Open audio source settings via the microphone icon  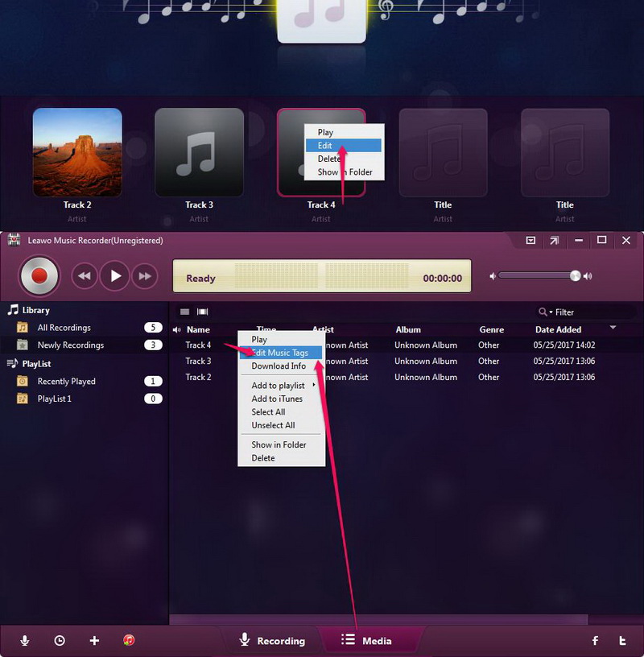pos(25,640)
